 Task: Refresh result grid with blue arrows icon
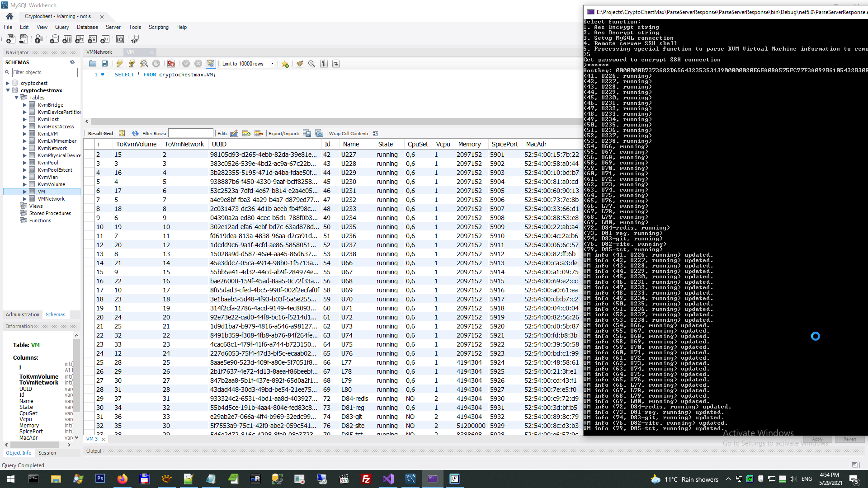click(135, 133)
